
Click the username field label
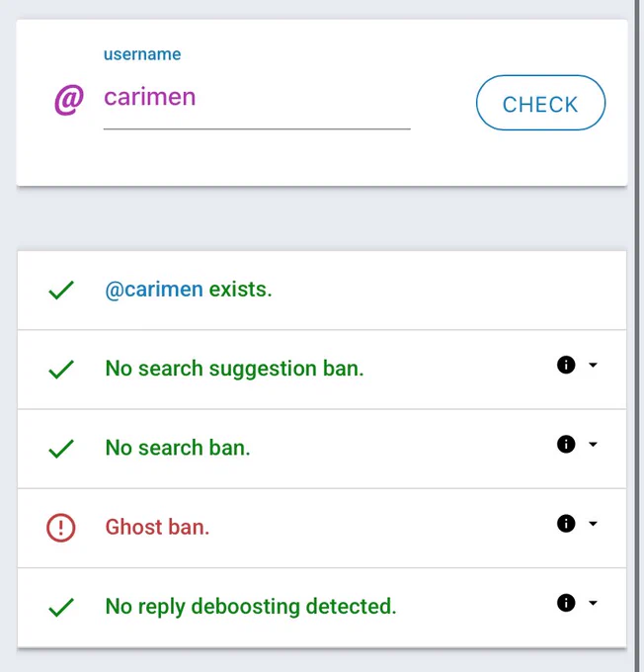(142, 54)
